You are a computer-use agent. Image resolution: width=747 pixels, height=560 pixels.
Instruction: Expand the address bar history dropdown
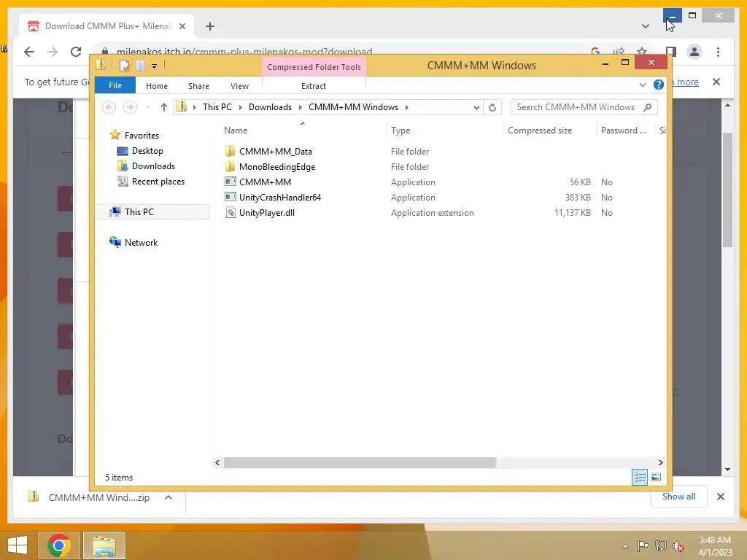[x=476, y=108]
